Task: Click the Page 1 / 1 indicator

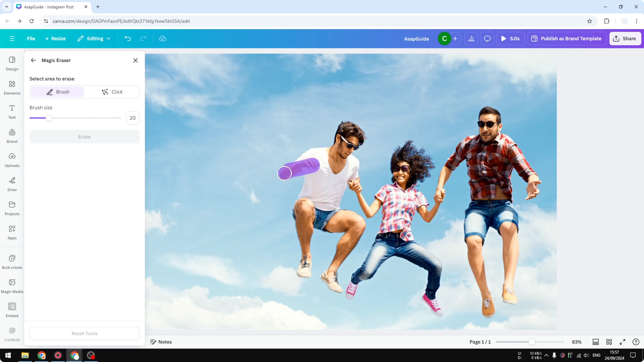Action: [x=480, y=342]
